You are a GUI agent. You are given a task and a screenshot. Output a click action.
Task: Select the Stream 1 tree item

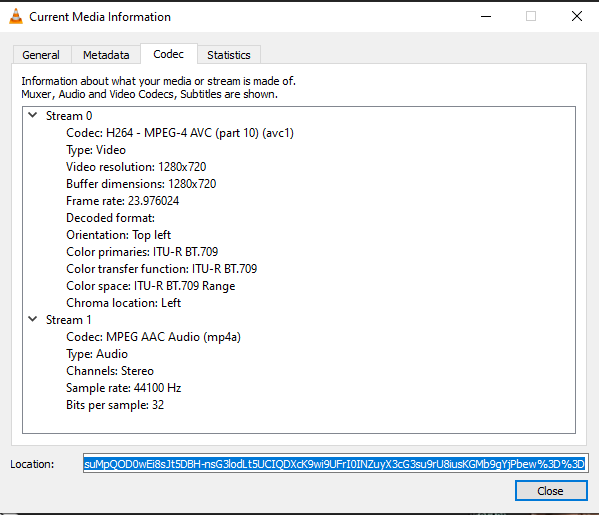(x=69, y=320)
